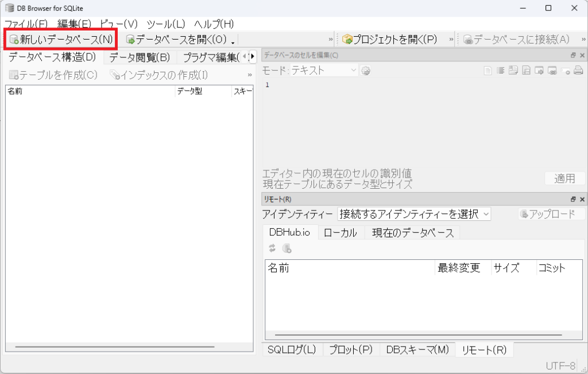Image resolution: width=588 pixels, height=374 pixels.
Task: Expand overflow chevron right of プロジェクトを開く
Action: point(451,40)
